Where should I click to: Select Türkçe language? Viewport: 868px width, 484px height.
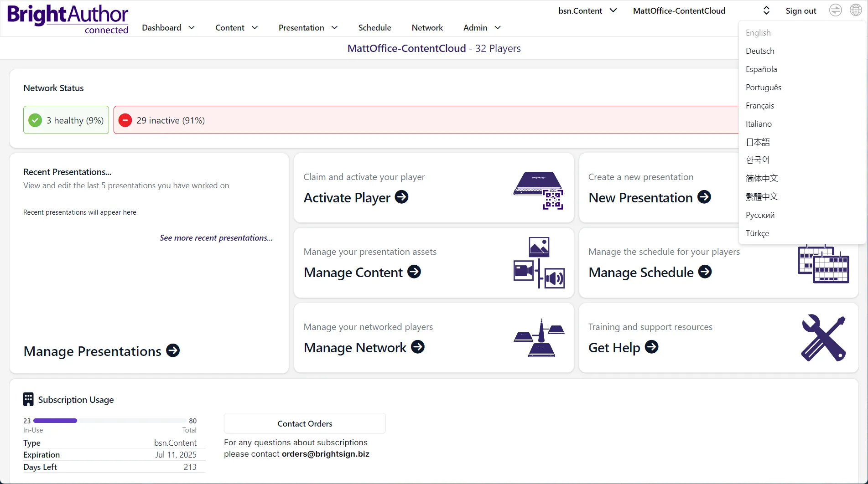tap(757, 233)
